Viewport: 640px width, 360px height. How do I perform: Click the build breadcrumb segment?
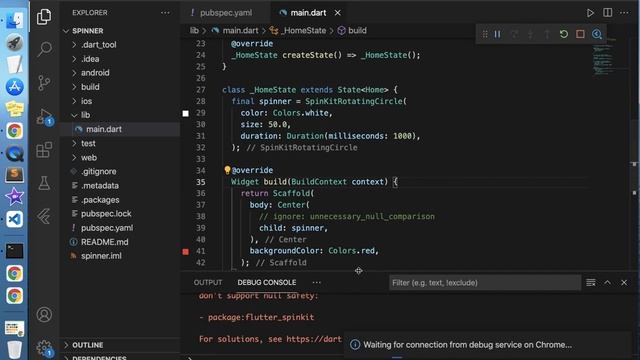pos(352,31)
